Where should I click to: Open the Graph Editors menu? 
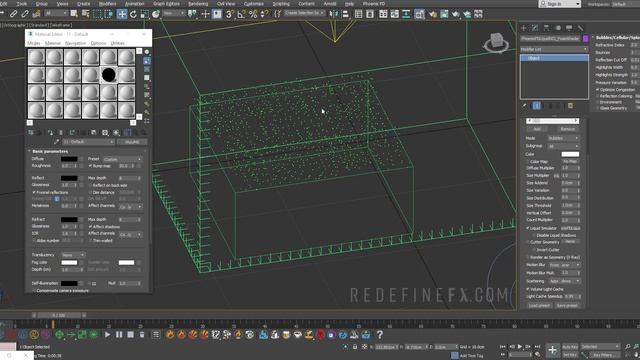pos(166,4)
